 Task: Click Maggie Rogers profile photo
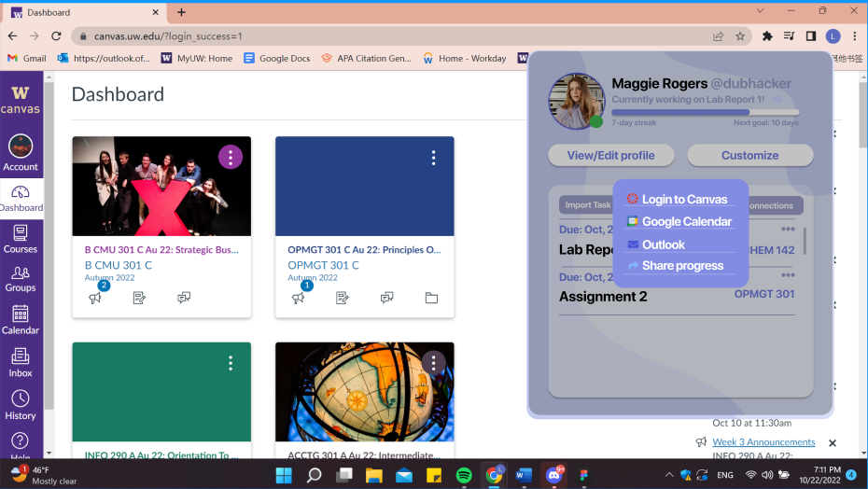(x=576, y=102)
